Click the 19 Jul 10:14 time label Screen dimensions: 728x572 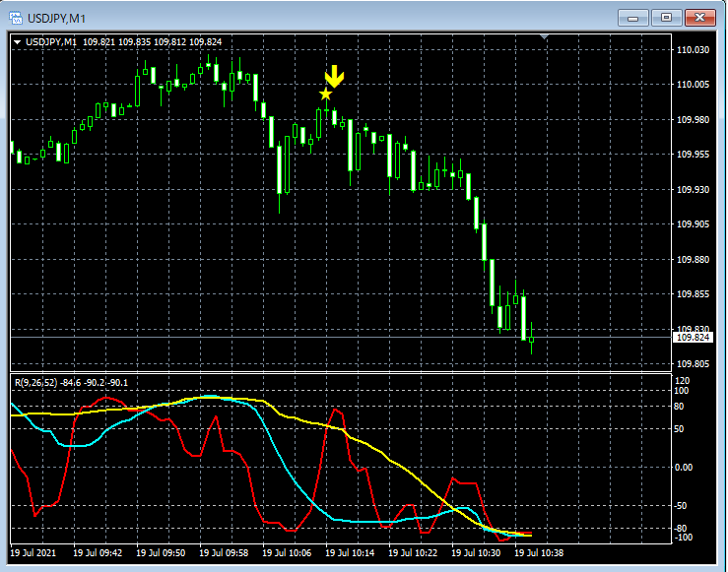pyautogui.click(x=350, y=553)
